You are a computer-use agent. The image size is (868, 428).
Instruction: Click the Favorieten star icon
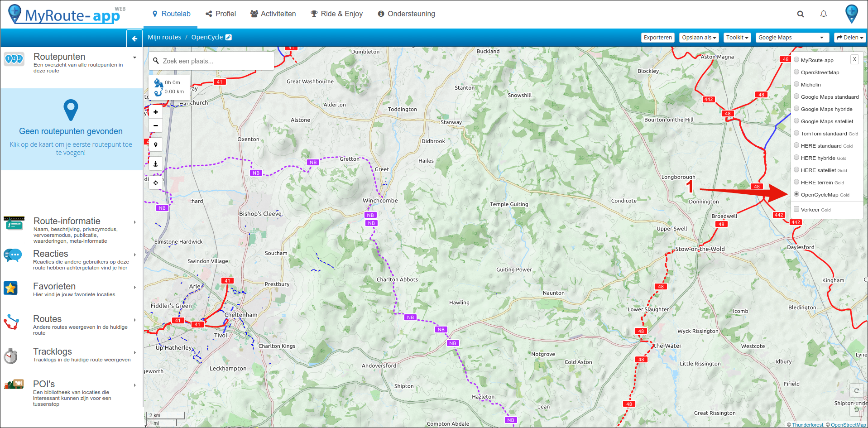click(x=10, y=288)
